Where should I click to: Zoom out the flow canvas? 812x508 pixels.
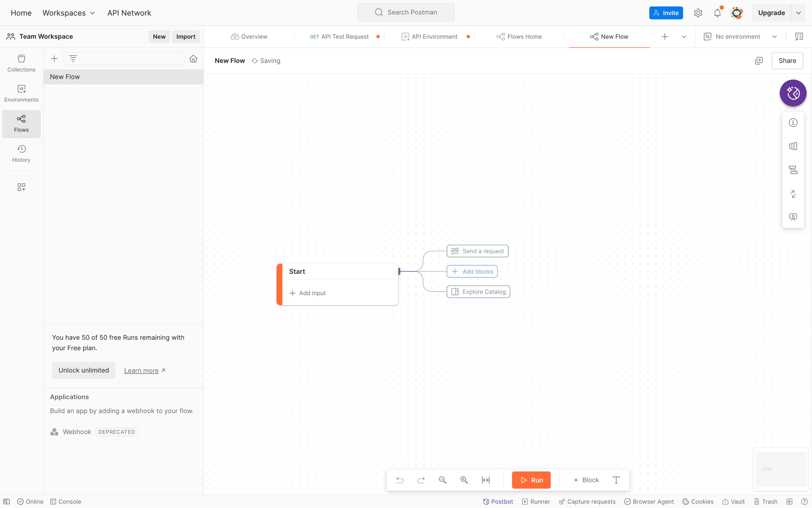[442, 480]
